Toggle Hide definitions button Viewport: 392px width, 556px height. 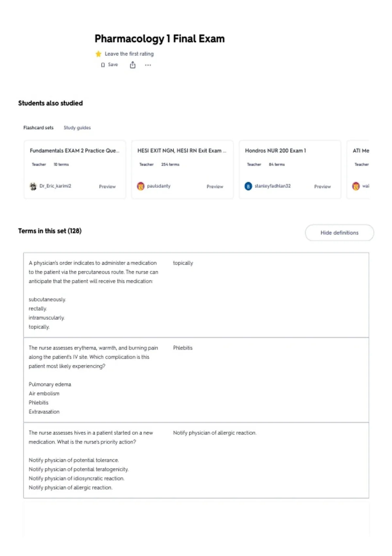point(339,233)
